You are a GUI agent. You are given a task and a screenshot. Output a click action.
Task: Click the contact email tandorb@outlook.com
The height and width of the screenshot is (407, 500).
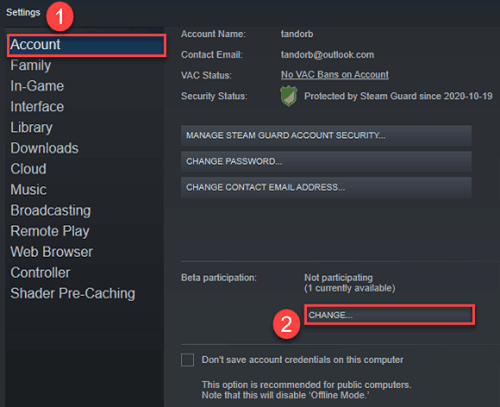click(x=327, y=55)
